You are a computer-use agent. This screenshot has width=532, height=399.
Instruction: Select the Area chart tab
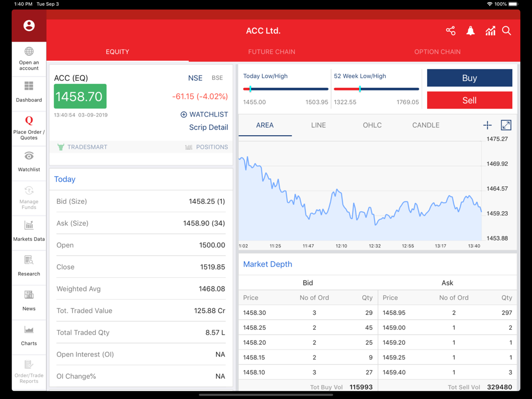coord(264,125)
